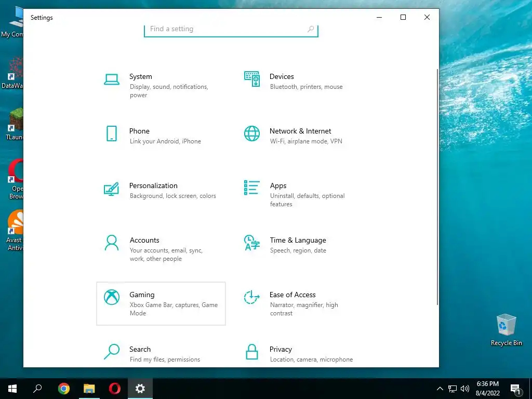The height and width of the screenshot is (399, 532).
Task: Open the Privacy padlock icon
Action: tap(252, 352)
